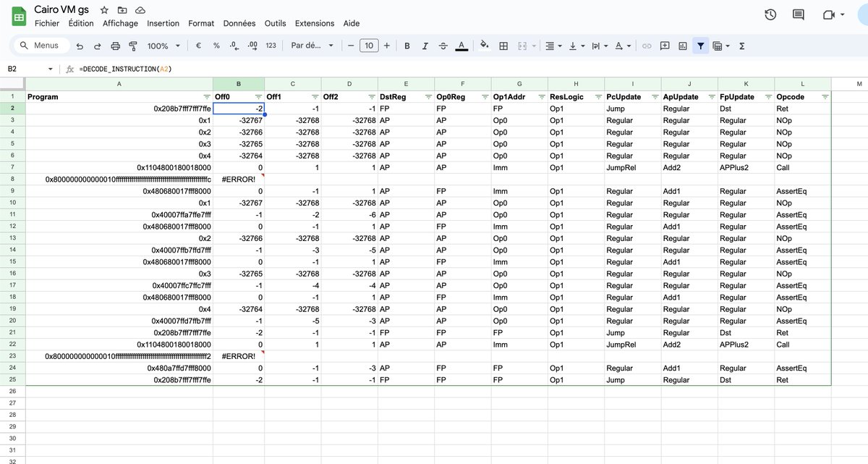Toggle strikethrough formatting
This screenshot has width=868, height=464.
(x=443, y=46)
